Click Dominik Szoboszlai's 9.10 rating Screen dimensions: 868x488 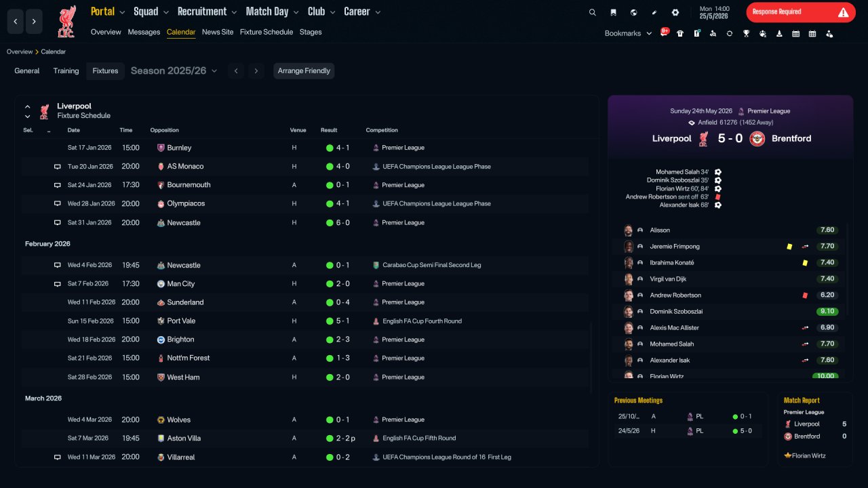click(827, 312)
